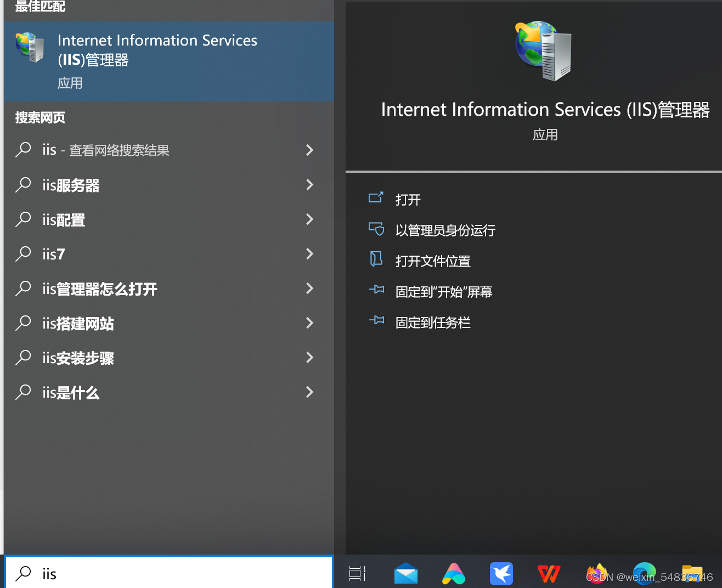Screen dimensions: 722x588
Task: Click the search icon beside iis - 查看网络搜索结果
Action: point(23,150)
